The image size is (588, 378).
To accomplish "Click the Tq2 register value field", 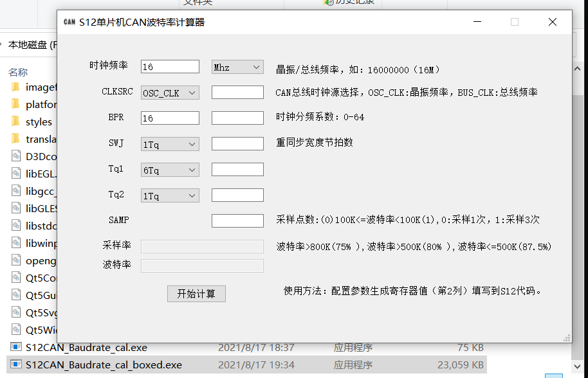I will tap(237, 195).
